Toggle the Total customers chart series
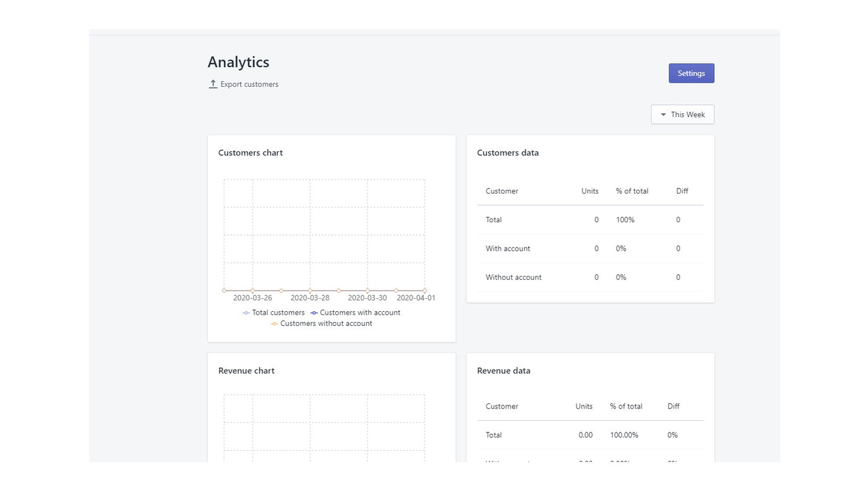Screen dimensions: 868x488 tap(274, 312)
